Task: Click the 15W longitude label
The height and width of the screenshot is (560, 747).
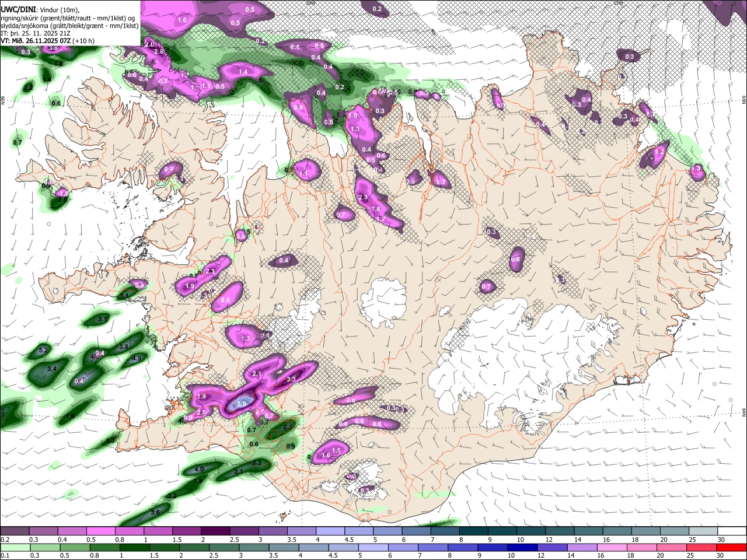Action: tap(618, 2)
